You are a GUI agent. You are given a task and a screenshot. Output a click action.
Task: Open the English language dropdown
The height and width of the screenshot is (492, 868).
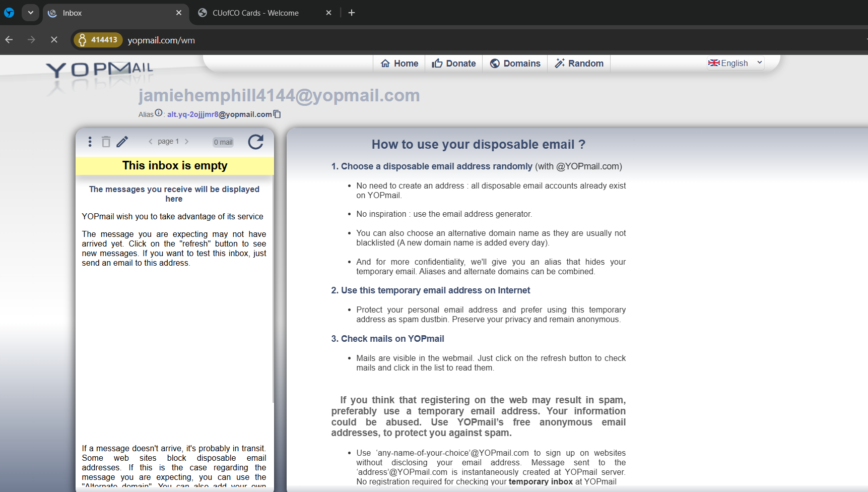coord(735,63)
